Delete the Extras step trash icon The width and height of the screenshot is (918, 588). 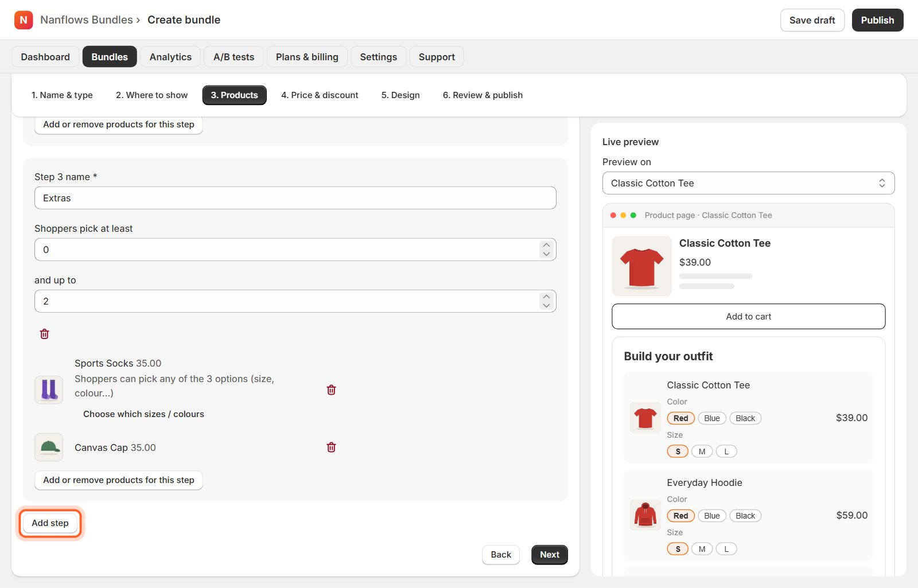[x=44, y=334]
